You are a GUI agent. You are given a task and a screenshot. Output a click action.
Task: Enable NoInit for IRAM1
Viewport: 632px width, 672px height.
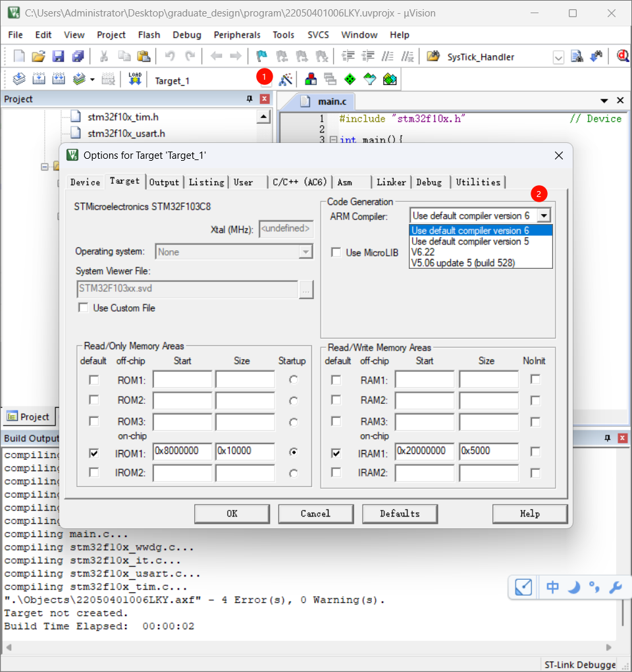pyautogui.click(x=535, y=451)
